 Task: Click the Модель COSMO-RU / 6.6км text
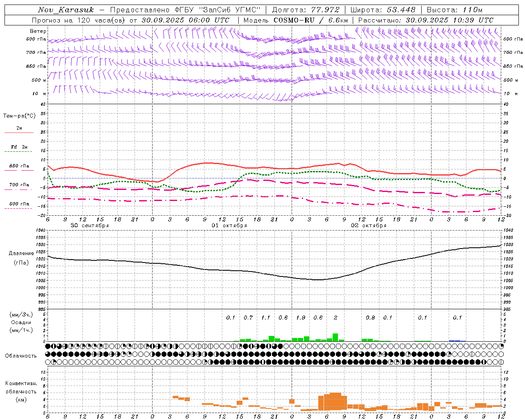point(296,20)
